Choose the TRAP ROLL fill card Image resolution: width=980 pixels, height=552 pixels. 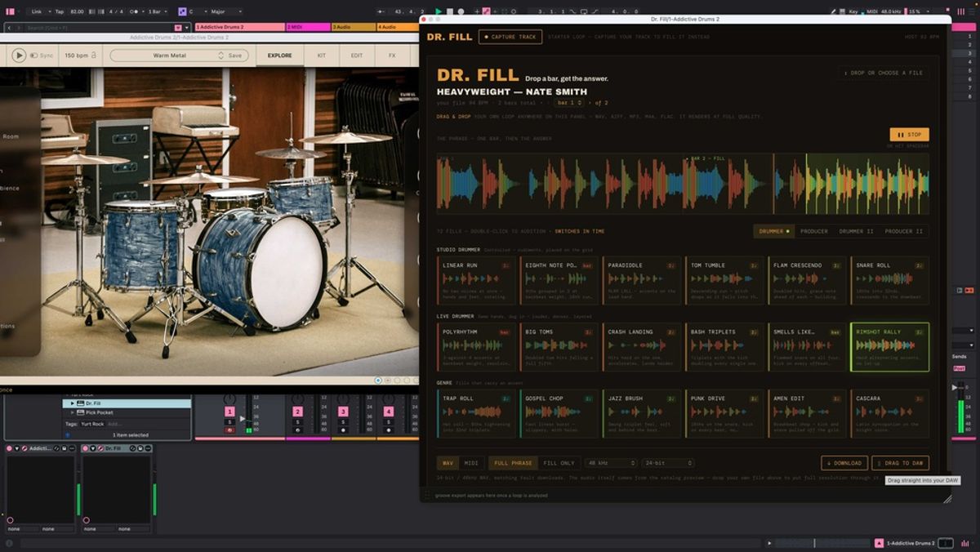tap(477, 414)
